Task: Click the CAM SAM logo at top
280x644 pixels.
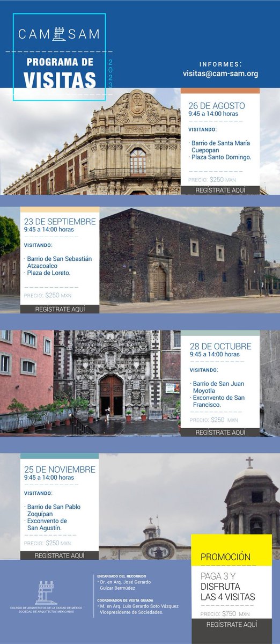Action: (59, 34)
